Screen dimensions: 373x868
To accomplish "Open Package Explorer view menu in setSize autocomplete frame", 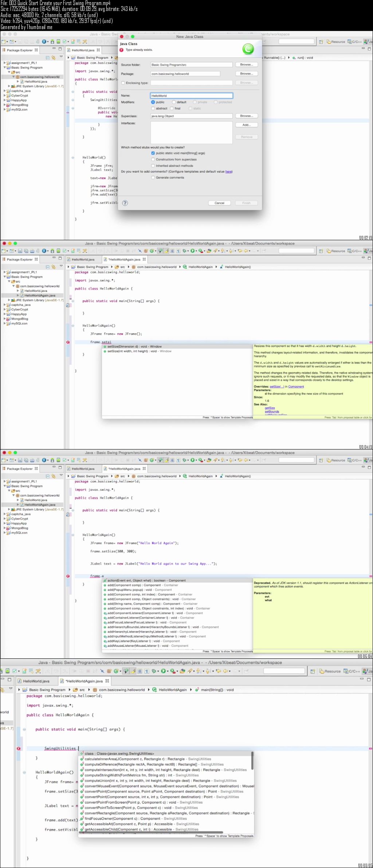I will (x=61, y=266).
